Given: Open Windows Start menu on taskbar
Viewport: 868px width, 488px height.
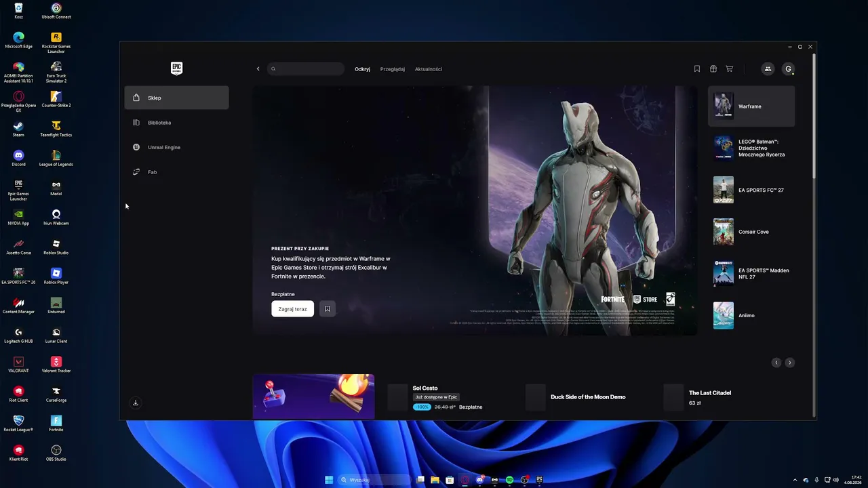Looking at the screenshot, I should 329,480.
